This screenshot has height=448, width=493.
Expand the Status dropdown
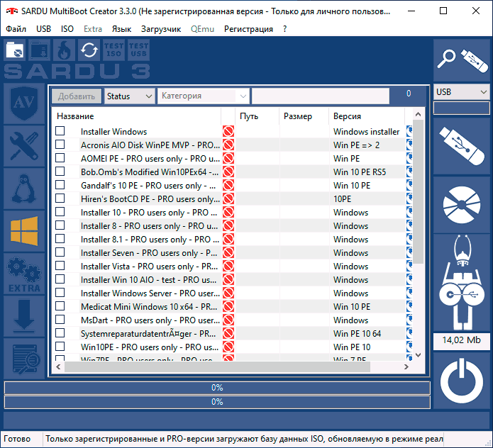coord(130,96)
